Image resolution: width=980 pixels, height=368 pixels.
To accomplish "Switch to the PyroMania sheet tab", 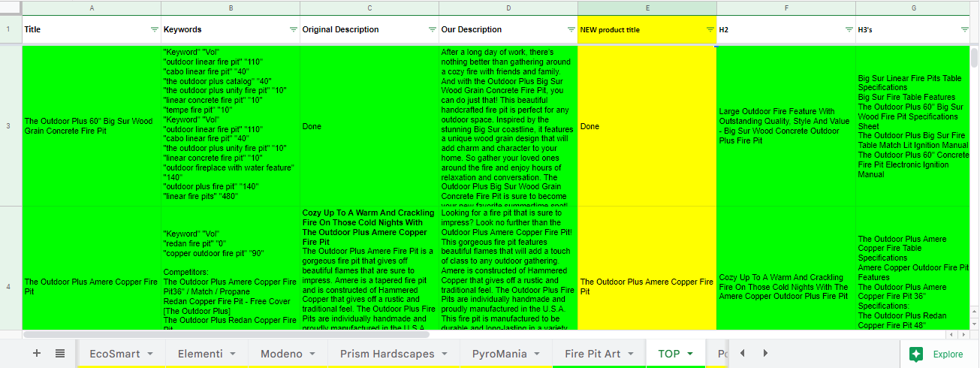I will [x=499, y=354].
